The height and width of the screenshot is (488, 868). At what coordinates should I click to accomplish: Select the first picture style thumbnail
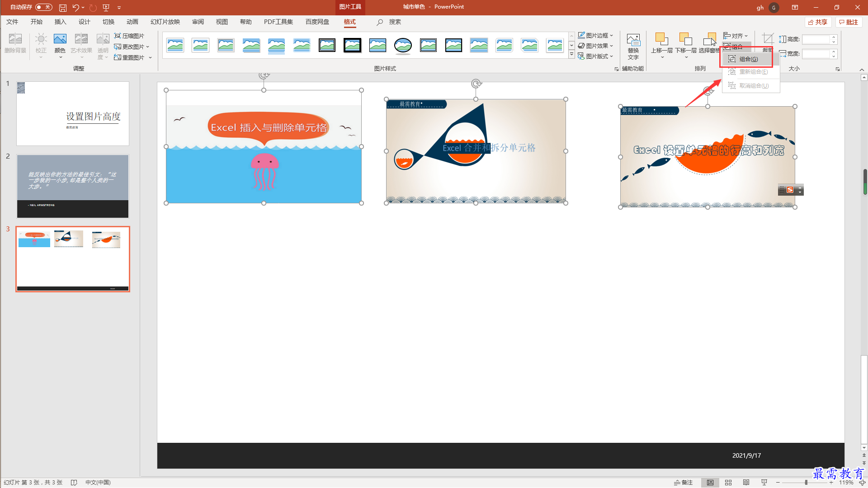(x=175, y=45)
